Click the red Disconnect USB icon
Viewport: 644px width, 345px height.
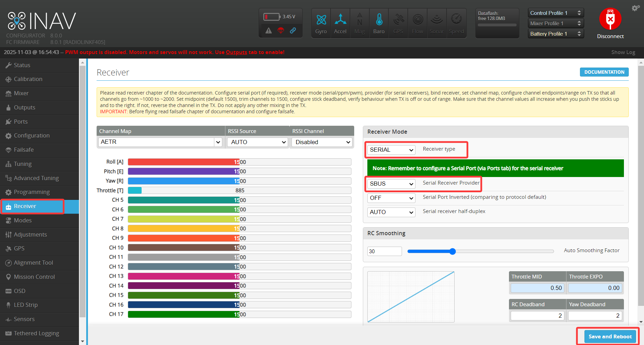click(610, 19)
